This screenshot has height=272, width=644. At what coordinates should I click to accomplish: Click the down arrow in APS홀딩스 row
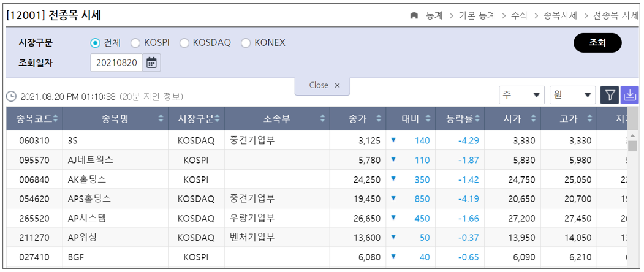click(393, 198)
